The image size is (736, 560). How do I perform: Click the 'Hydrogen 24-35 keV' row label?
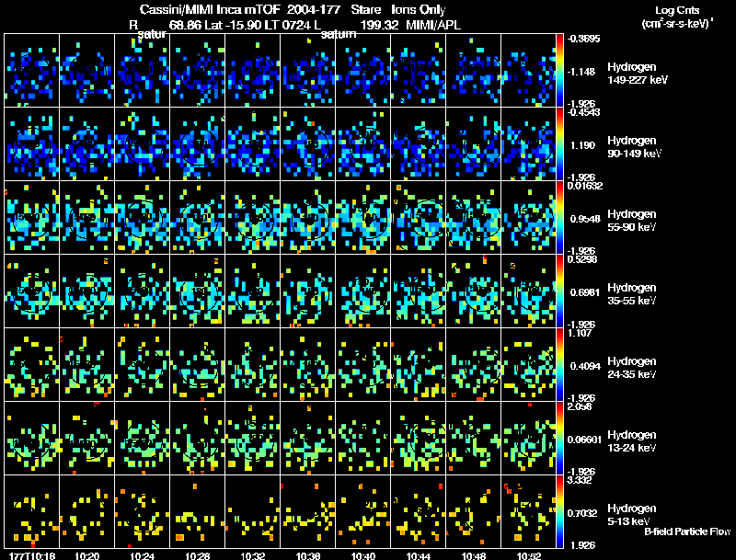tap(632, 368)
